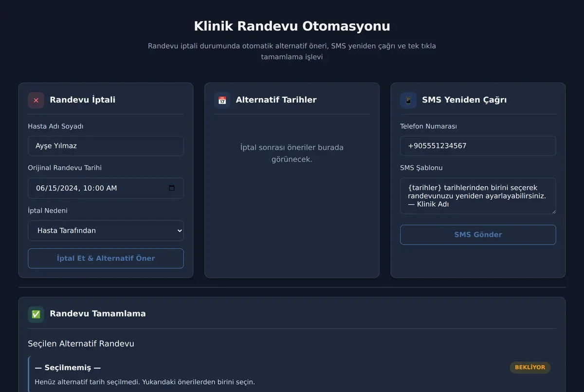This screenshot has height=392, width=584.
Task: Click inside the SMS Şablonu textarea
Action: point(478,196)
